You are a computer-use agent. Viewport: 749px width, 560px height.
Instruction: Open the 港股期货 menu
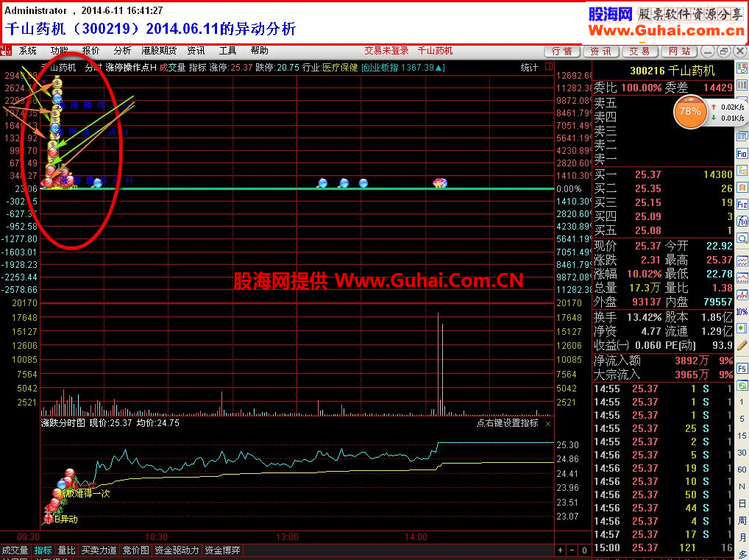[159, 51]
